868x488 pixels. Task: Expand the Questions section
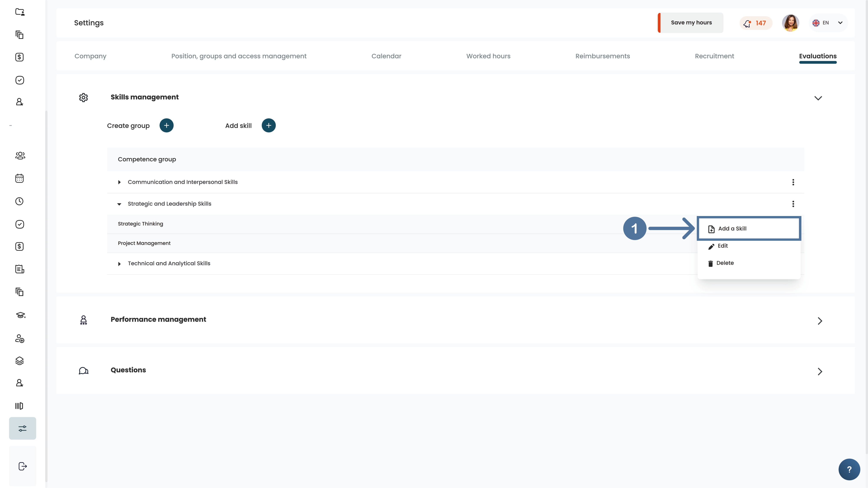pyautogui.click(x=820, y=372)
